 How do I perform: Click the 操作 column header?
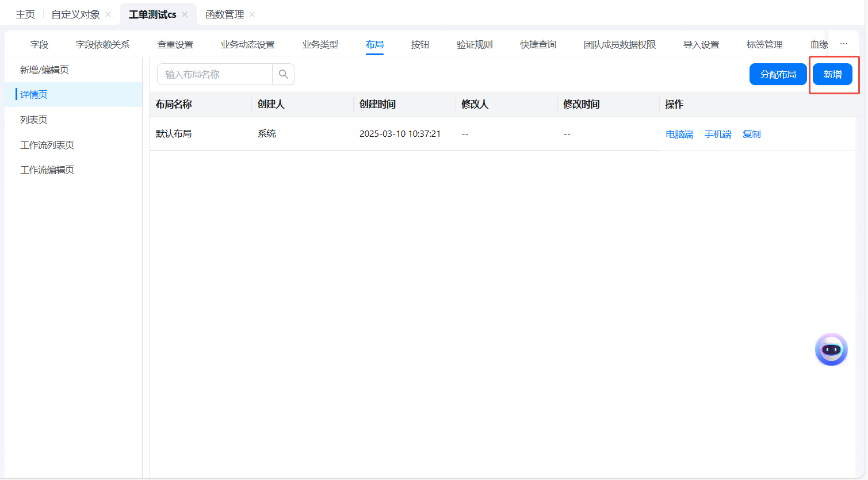pos(674,104)
